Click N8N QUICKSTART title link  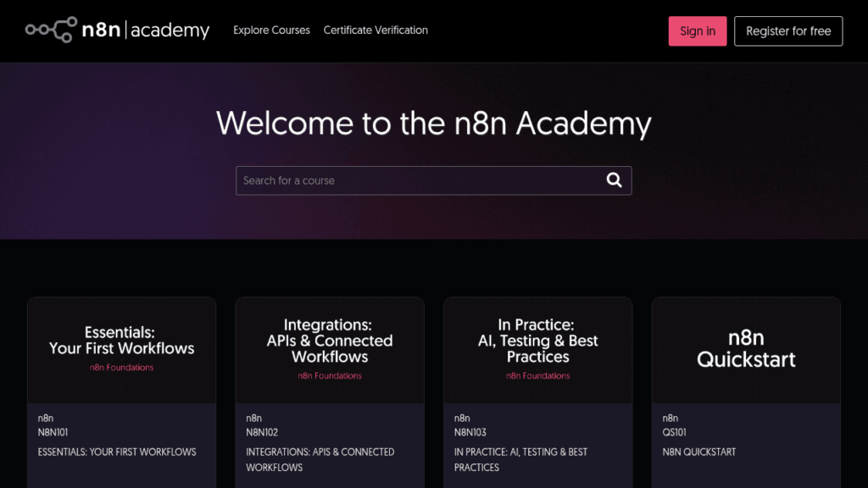point(699,452)
